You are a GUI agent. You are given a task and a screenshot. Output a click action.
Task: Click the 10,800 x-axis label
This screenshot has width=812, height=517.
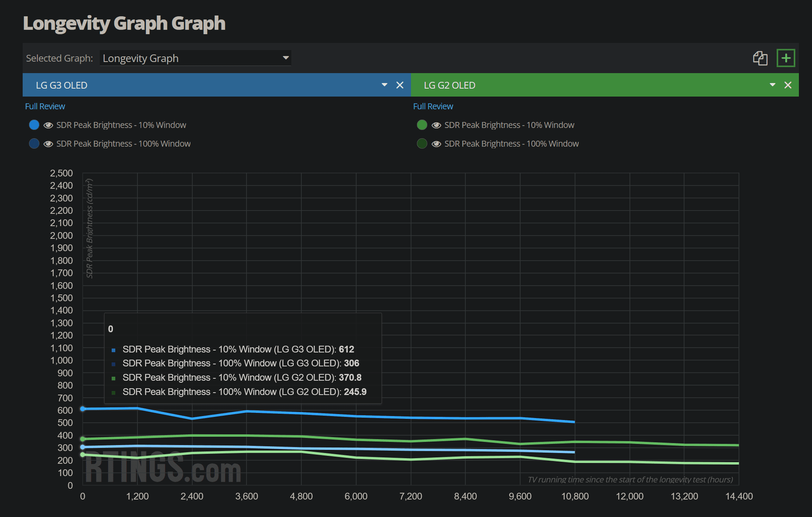(575, 496)
